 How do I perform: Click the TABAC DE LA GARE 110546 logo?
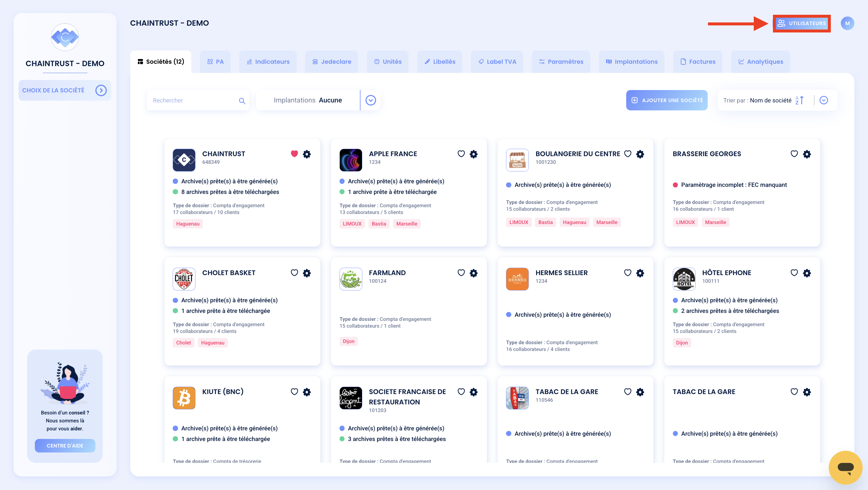517,398
